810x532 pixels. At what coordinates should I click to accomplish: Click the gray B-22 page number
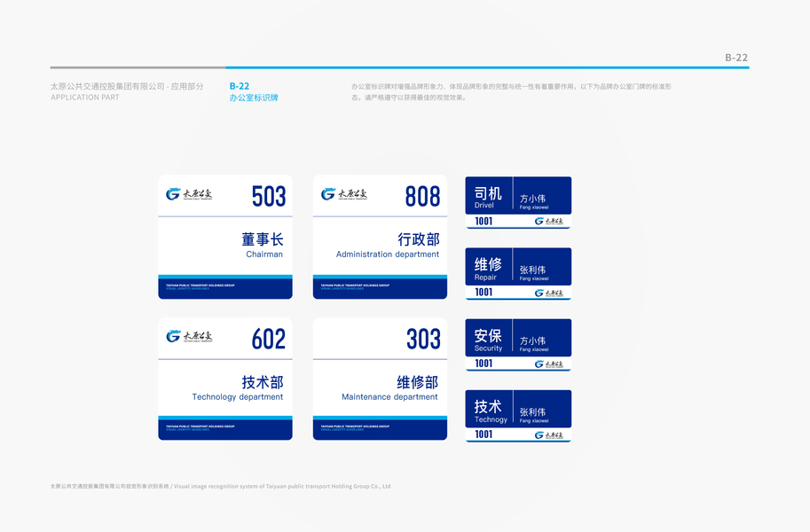[x=736, y=58]
